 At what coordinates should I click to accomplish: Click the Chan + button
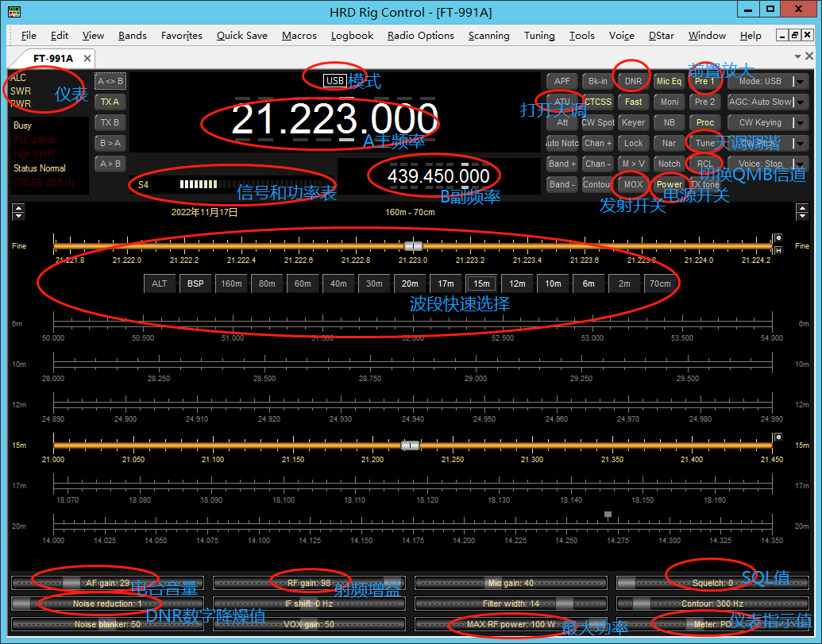tap(597, 143)
